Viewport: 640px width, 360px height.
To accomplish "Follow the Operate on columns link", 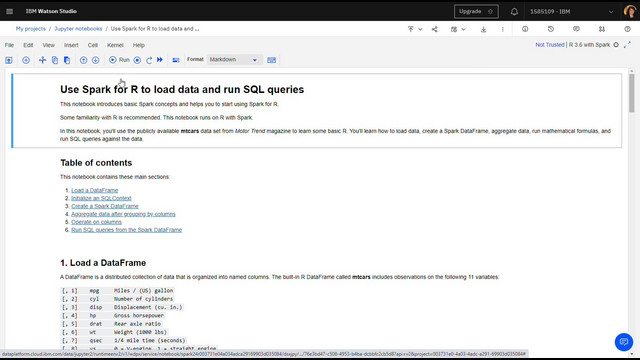I will (96, 222).
